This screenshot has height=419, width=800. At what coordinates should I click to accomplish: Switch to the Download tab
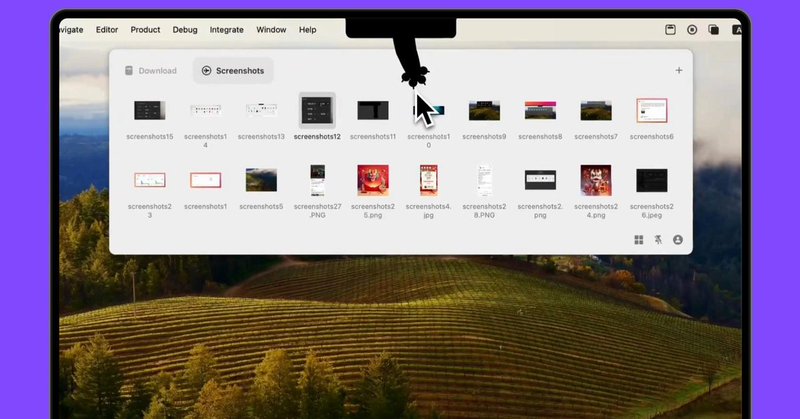click(x=151, y=70)
